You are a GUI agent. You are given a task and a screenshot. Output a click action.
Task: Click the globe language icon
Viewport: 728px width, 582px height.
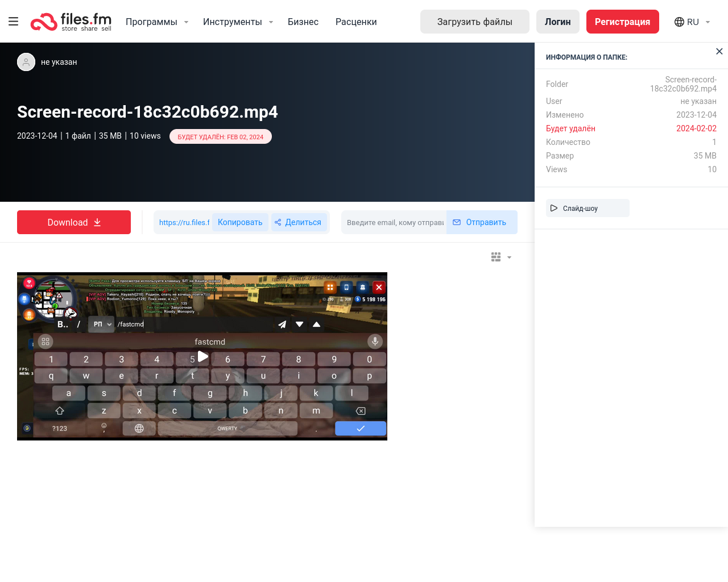point(679,22)
